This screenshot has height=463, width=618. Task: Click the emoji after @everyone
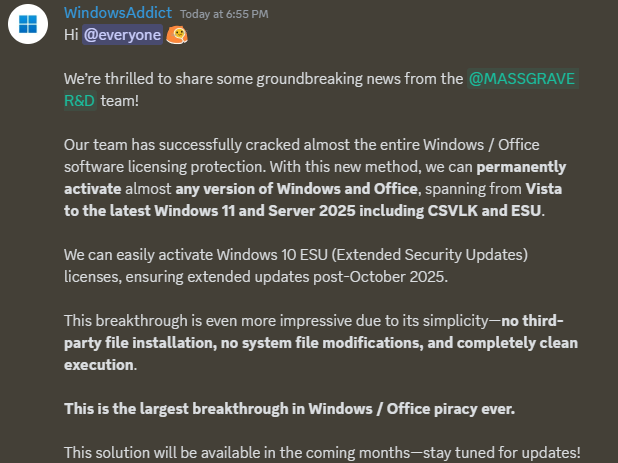coord(177,35)
